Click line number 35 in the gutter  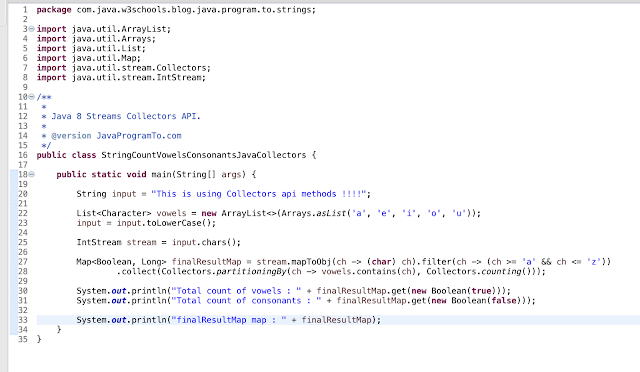click(22, 339)
